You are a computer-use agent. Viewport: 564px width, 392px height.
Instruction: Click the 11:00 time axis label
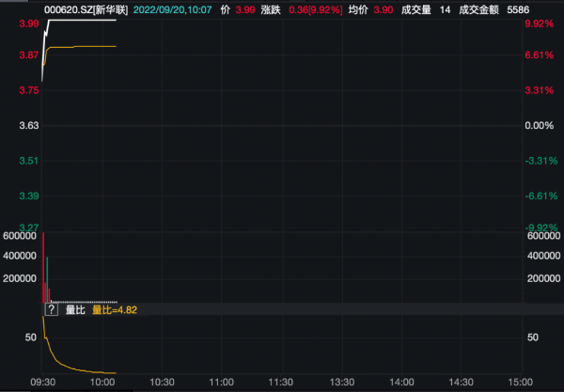tap(222, 382)
